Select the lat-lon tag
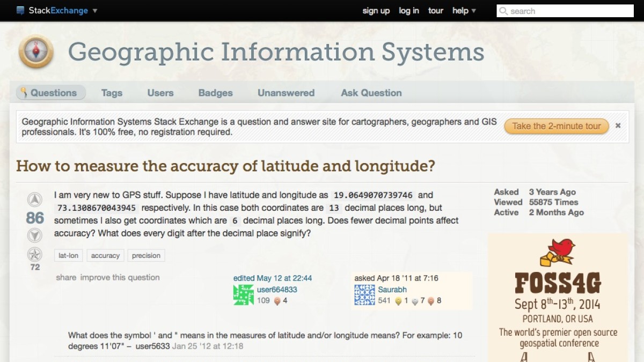Image resolution: width=644 pixels, height=362 pixels. click(x=68, y=255)
